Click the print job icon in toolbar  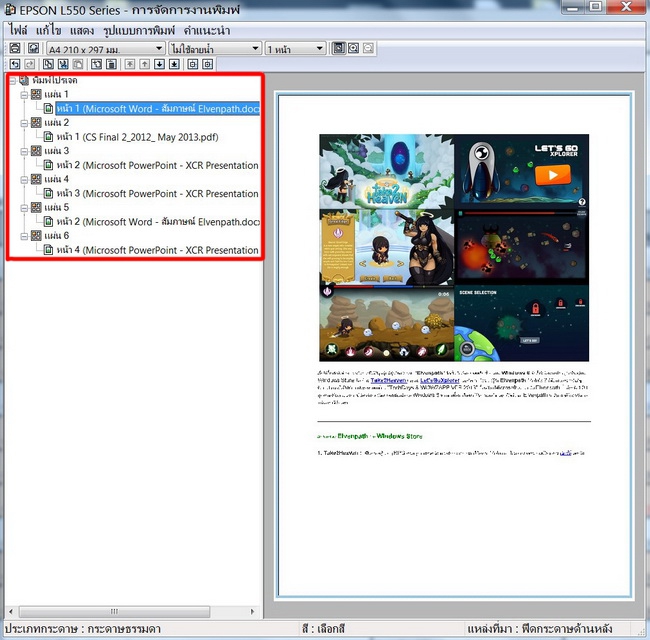click(15, 48)
